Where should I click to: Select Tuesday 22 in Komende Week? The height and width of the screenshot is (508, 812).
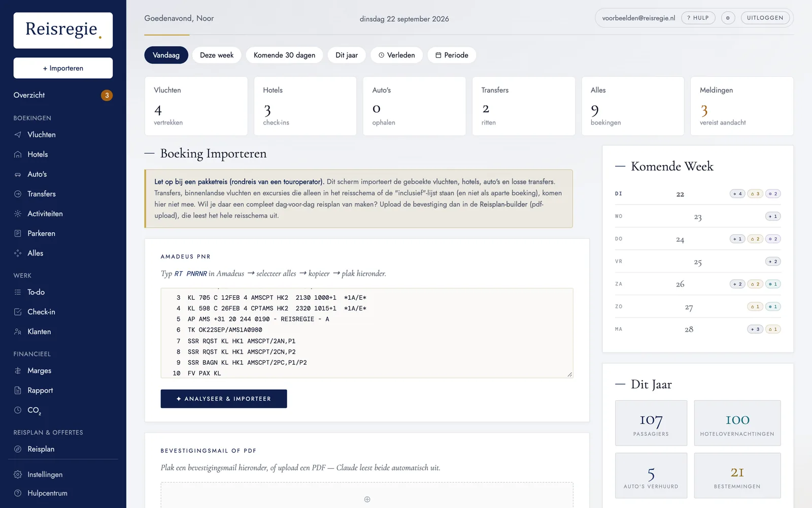pos(698,194)
